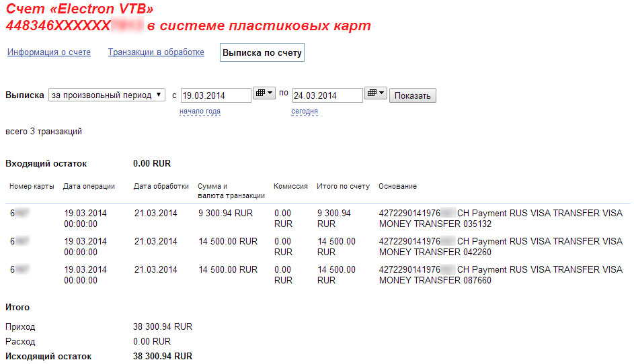634x364 pixels.
Task: Click the всего 3 транзакций text
Action: [x=44, y=132]
